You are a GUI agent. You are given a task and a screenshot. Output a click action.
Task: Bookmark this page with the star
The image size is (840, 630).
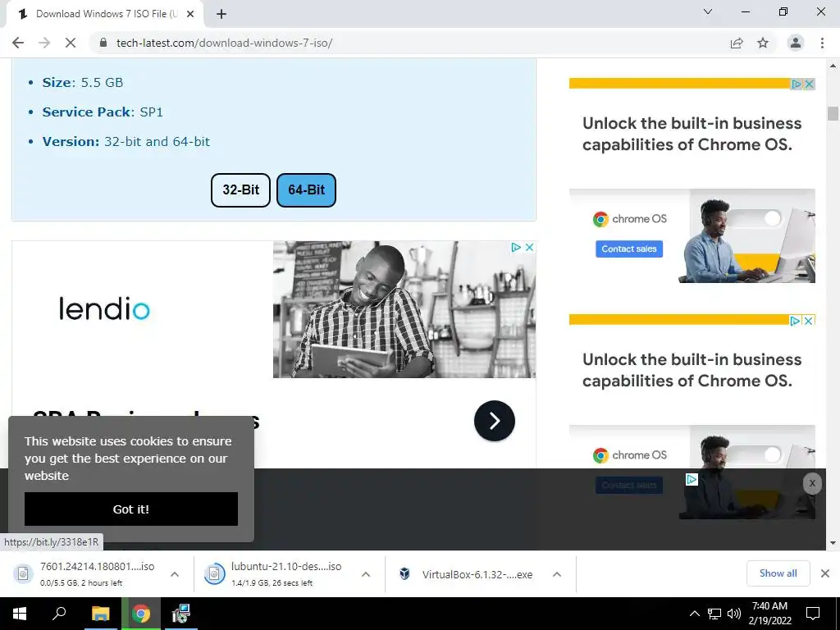(763, 43)
